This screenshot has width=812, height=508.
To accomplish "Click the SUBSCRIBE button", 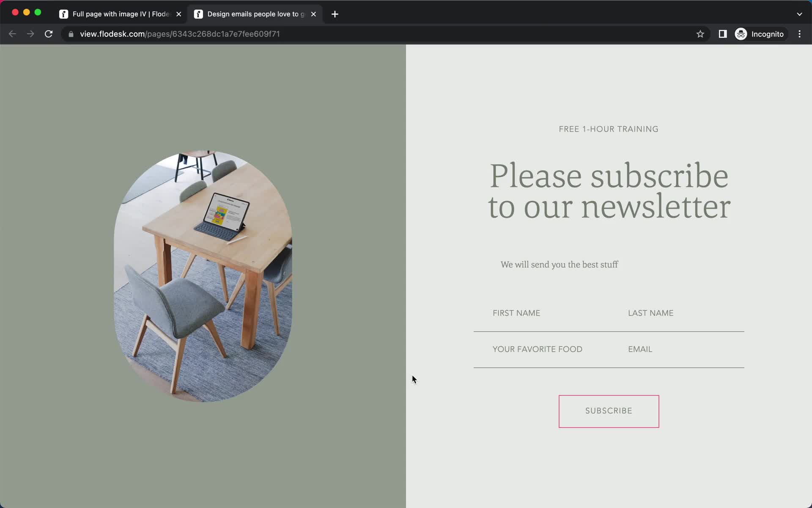I will click(x=609, y=411).
